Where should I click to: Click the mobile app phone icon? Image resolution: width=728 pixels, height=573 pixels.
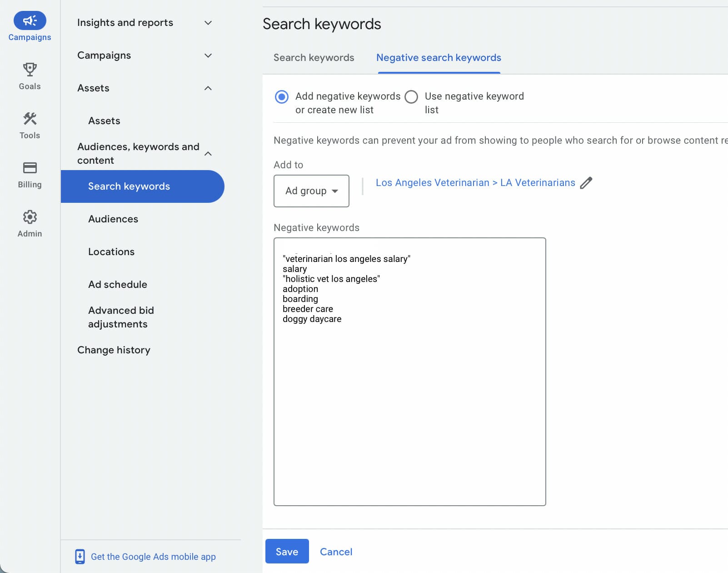coord(81,556)
